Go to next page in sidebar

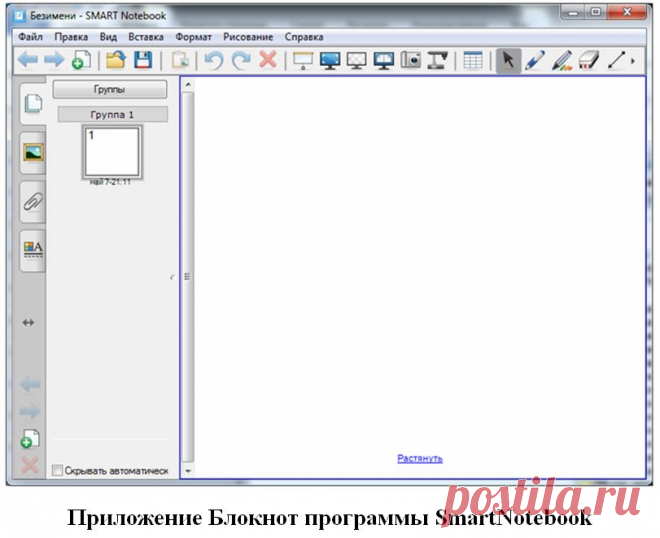coord(30,411)
